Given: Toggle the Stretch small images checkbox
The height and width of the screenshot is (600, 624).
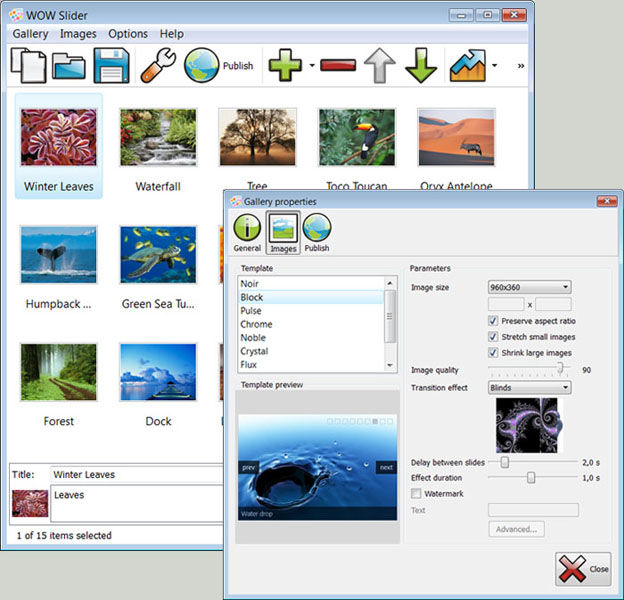Looking at the screenshot, I should (x=493, y=337).
